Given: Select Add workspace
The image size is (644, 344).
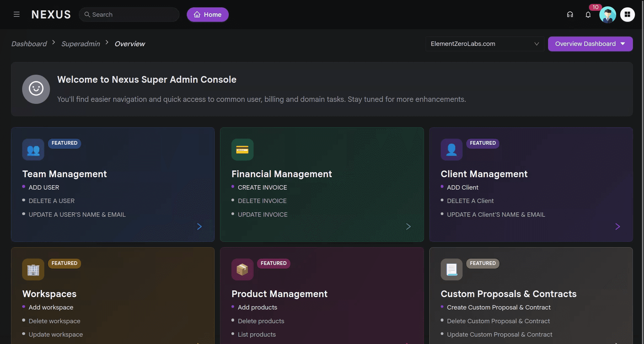Looking at the screenshot, I should click(x=51, y=307).
